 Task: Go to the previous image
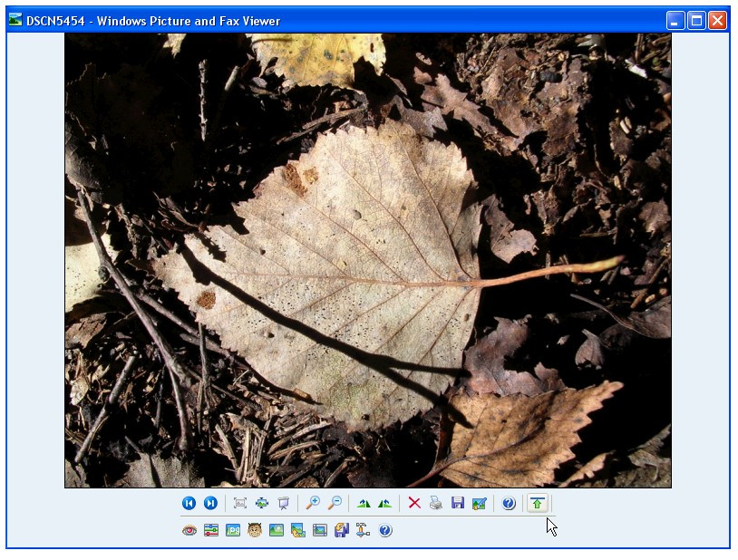(189, 503)
